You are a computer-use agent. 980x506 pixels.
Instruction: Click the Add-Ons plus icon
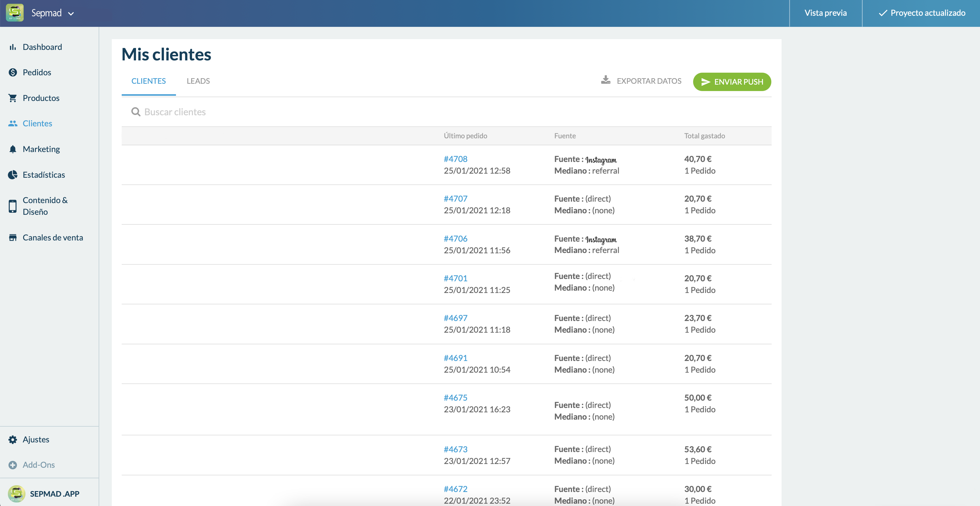[x=13, y=465]
